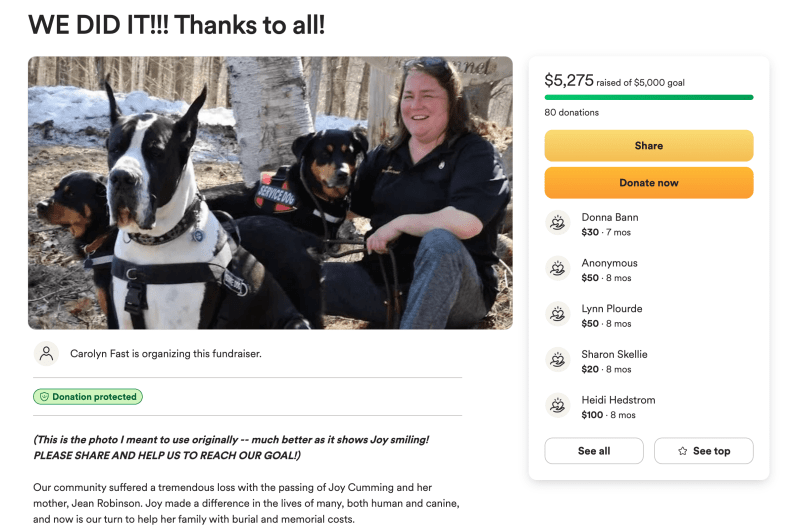This screenshot has height=529, width=788.
Task: Show top donations with See top
Action: click(704, 451)
